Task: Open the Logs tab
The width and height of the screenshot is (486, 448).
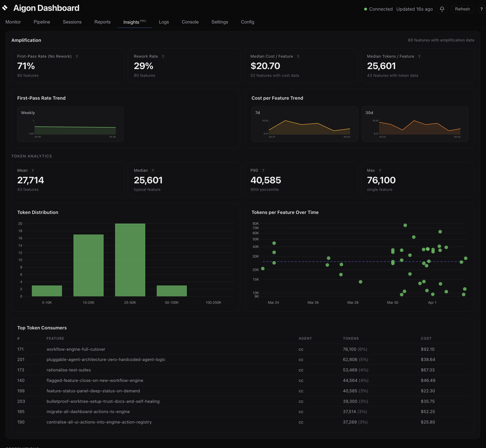Action: pos(164,22)
